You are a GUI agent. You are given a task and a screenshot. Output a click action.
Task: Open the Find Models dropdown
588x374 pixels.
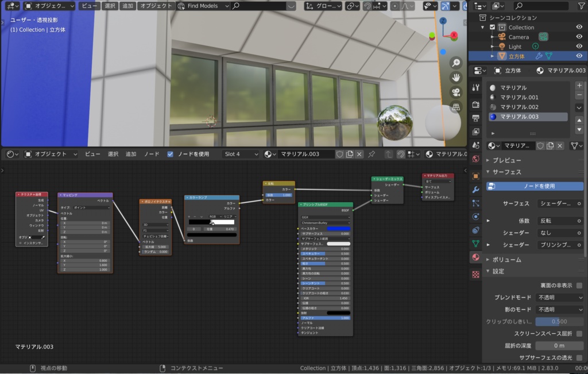click(203, 6)
